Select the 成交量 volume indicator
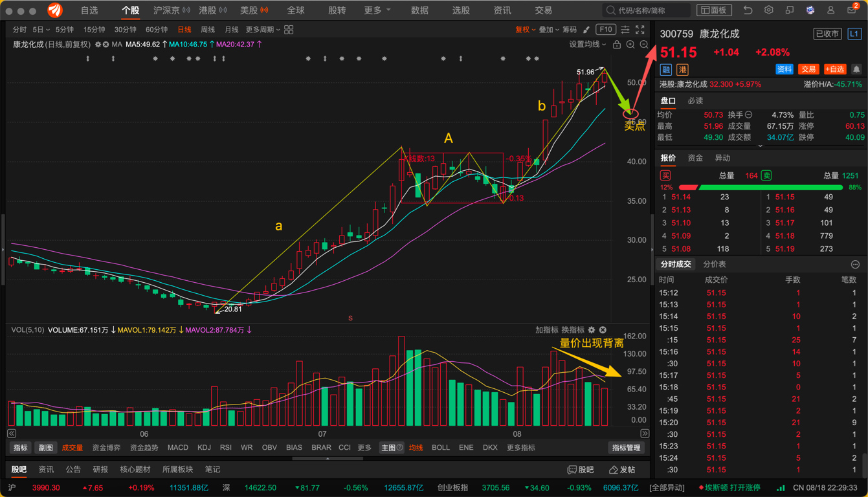The width and height of the screenshot is (868, 497). coord(72,448)
